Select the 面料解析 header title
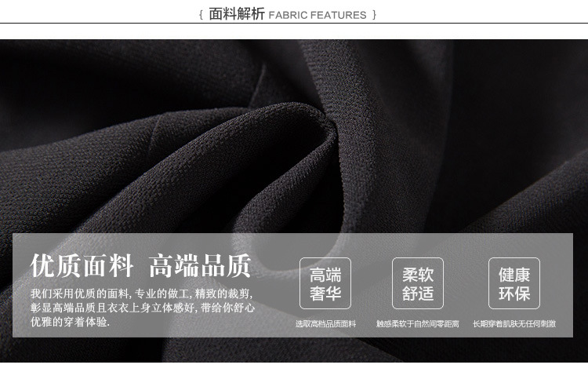Viewport: 588px width, 372px height. tap(237, 14)
